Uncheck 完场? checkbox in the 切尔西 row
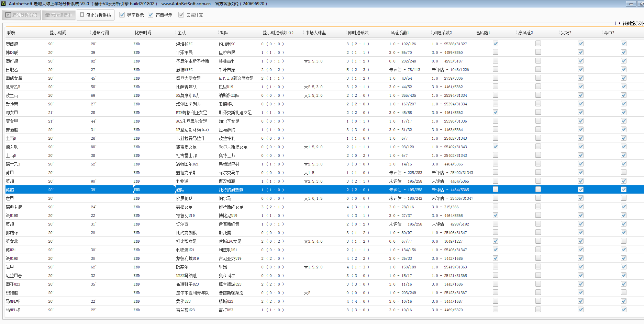Viewport: 644px width, 324px height. [580, 224]
